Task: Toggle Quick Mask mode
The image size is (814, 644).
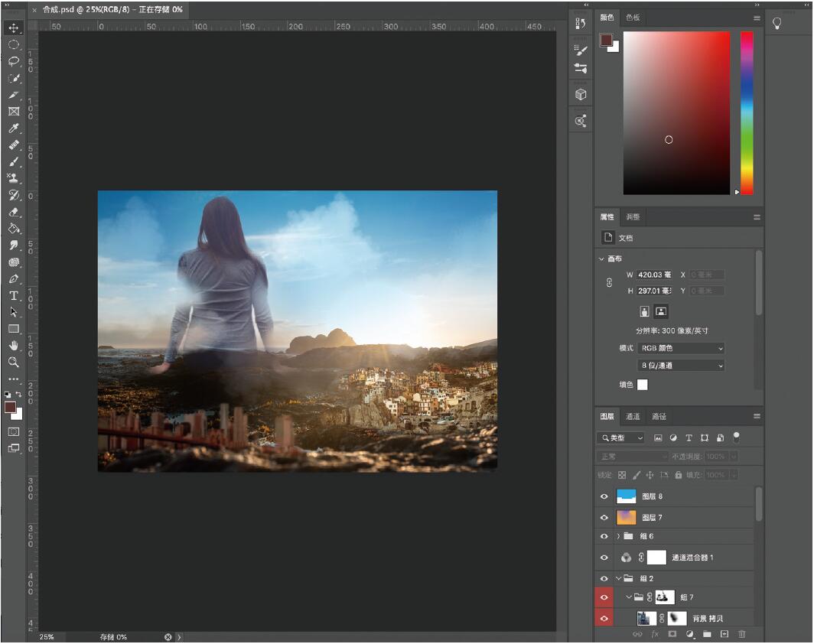Action: 14,431
